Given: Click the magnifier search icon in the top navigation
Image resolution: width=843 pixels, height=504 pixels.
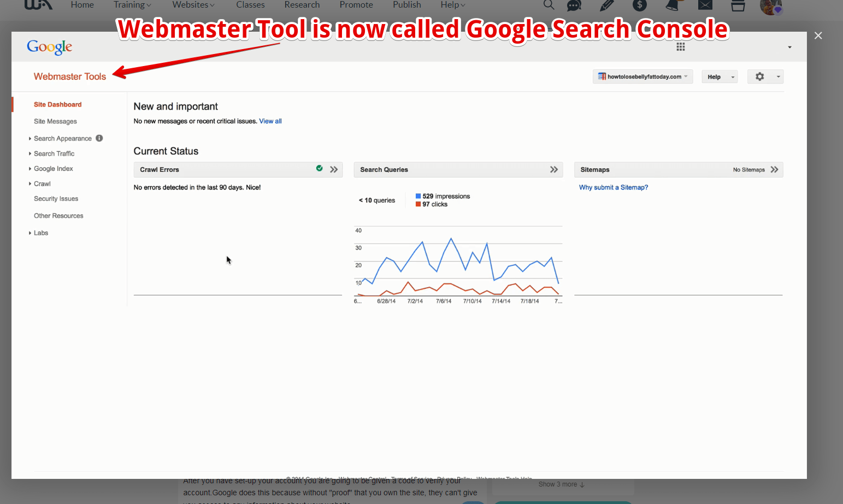Looking at the screenshot, I should 549,5.
